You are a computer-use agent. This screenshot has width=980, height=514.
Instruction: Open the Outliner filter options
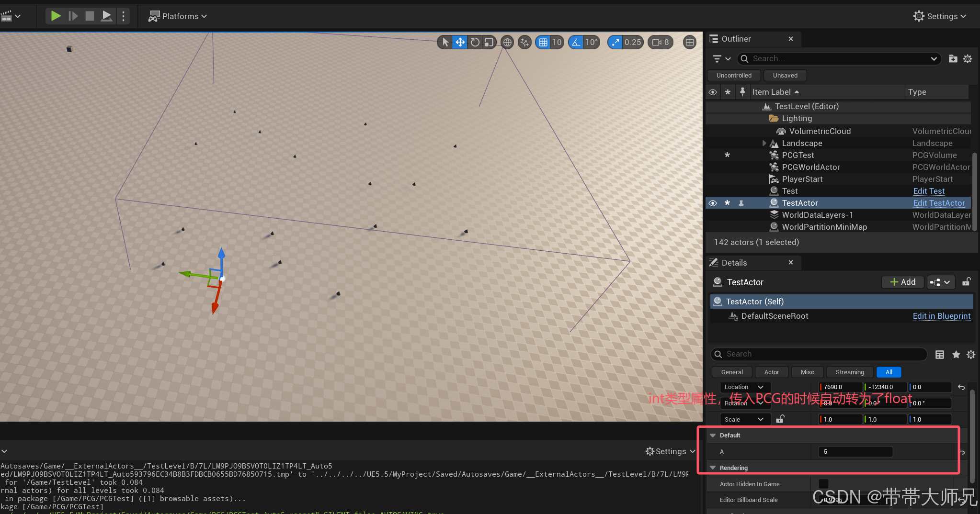point(721,58)
